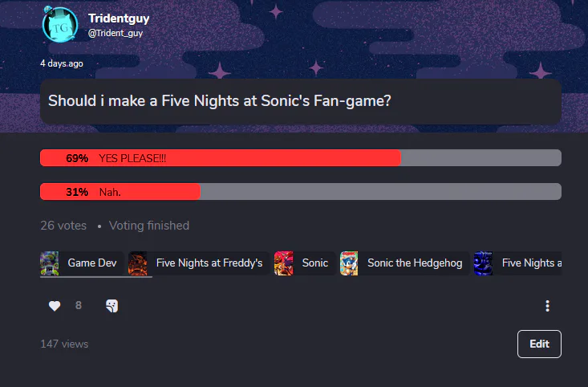The image size is (588, 387).
Task: Open the sticker placement icon
Action: click(112, 306)
